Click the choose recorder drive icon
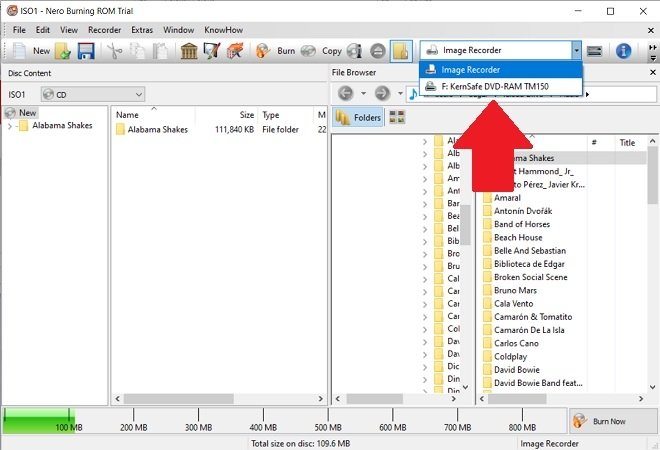Image resolution: width=660 pixels, height=450 pixels. coord(594,51)
